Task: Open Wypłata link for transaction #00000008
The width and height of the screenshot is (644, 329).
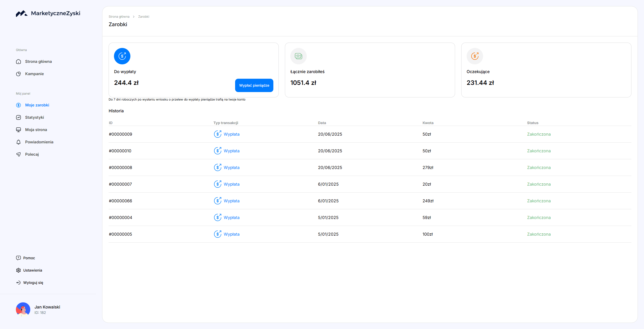Action: click(231, 167)
